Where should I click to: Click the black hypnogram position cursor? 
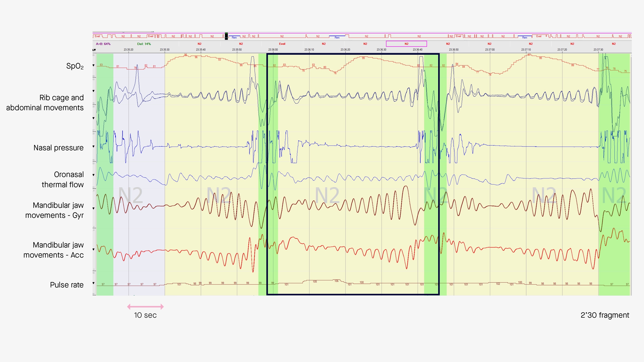click(x=226, y=36)
